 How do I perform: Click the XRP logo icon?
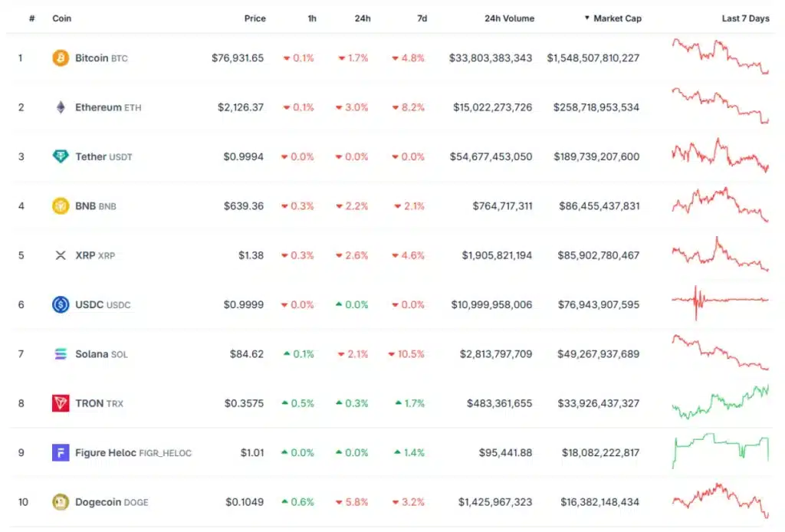pos(61,255)
